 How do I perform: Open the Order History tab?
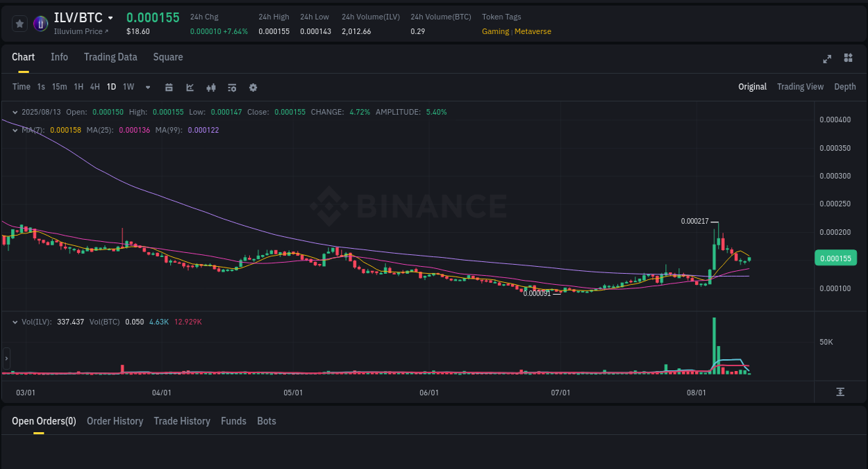coord(115,421)
